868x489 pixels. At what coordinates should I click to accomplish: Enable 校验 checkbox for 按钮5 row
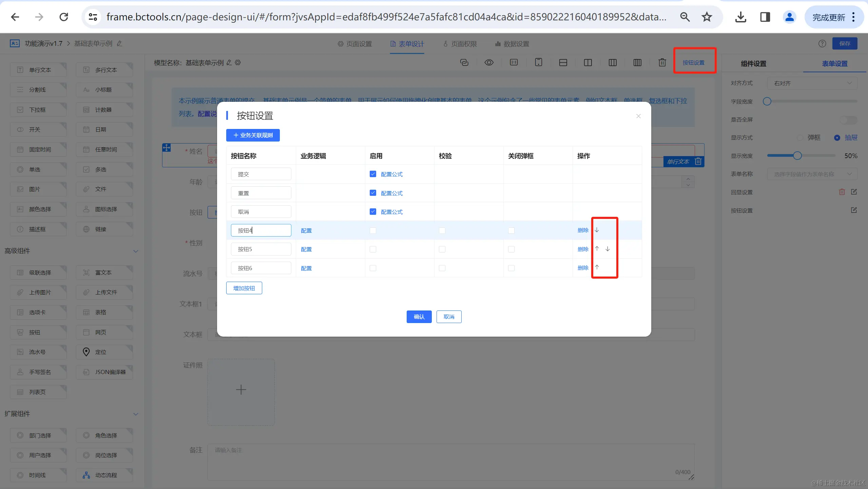pos(442,249)
